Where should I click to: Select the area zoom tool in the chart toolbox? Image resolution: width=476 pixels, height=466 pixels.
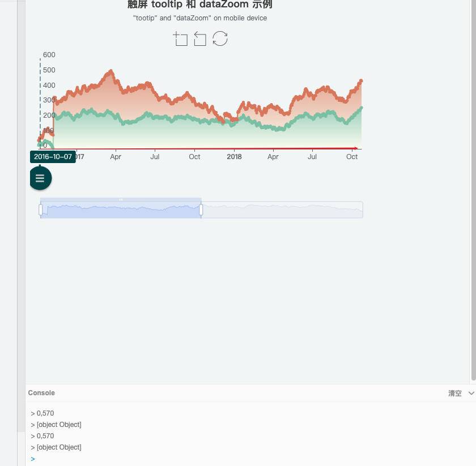click(180, 39)
